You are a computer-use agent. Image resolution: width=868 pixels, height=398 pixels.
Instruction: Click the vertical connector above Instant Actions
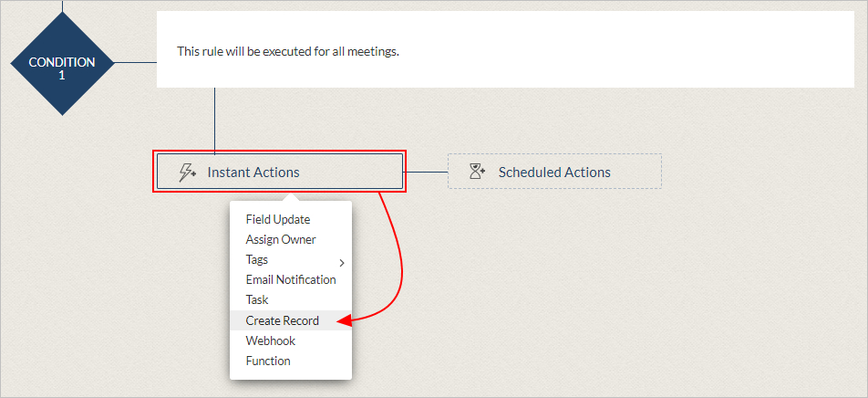(x=214, y=120)
